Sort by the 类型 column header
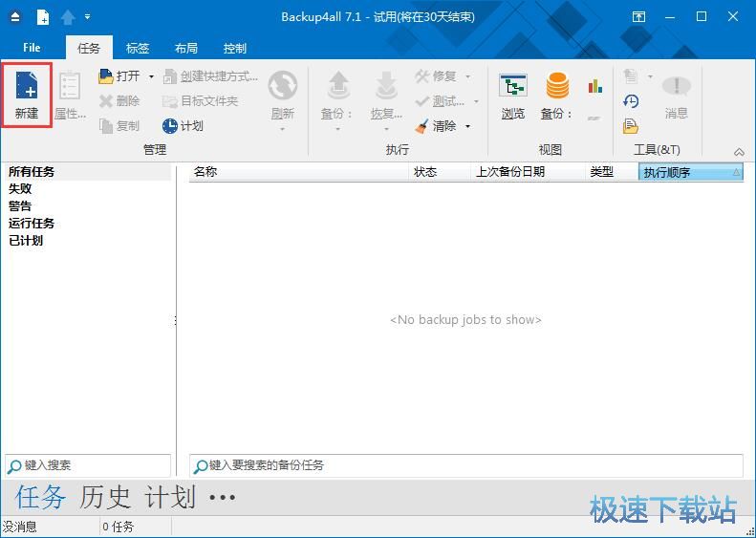 (612, 172)
